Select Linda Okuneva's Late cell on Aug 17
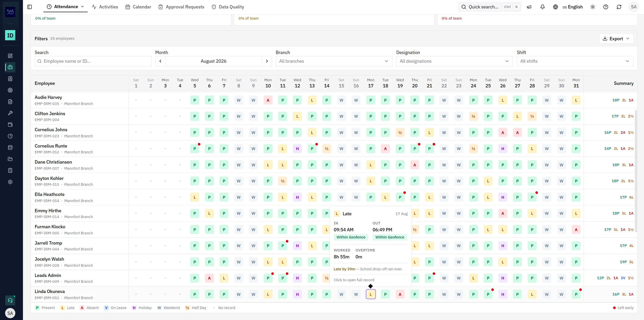 pos(371,294)
